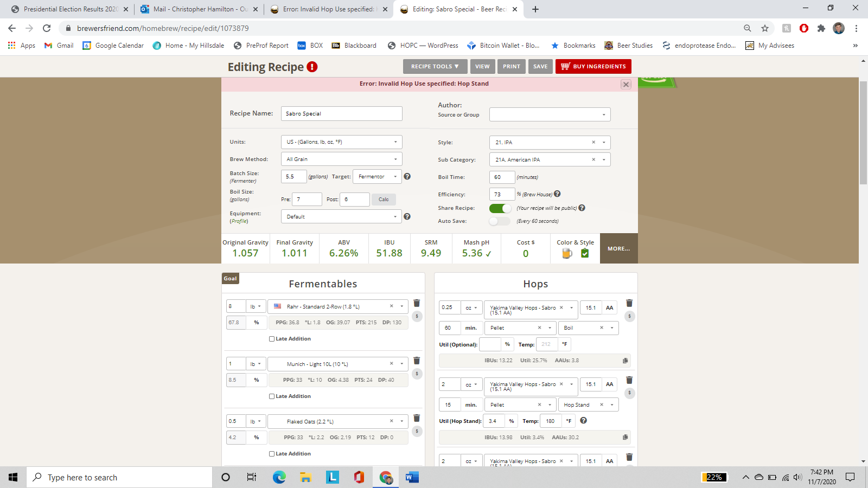
Task: Change the Boil hop use dropdown
Action: (589, 328)
